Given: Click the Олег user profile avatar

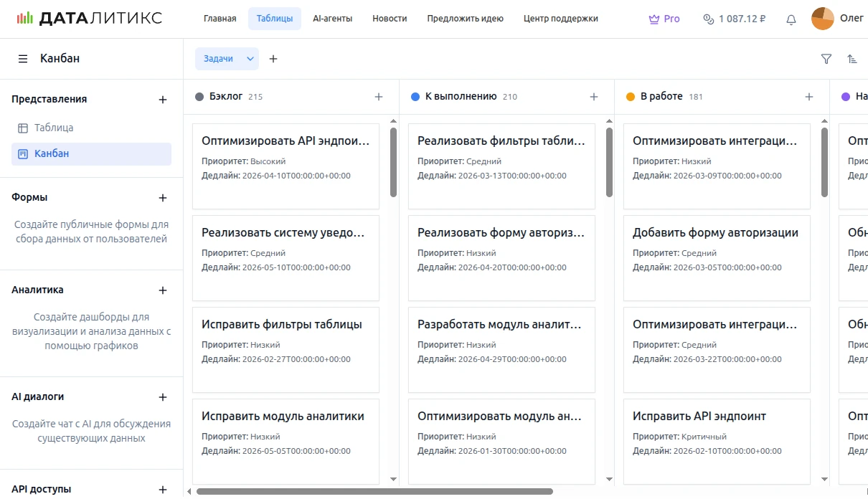Looking at the screenshot, I should click(x=823, y=19).
